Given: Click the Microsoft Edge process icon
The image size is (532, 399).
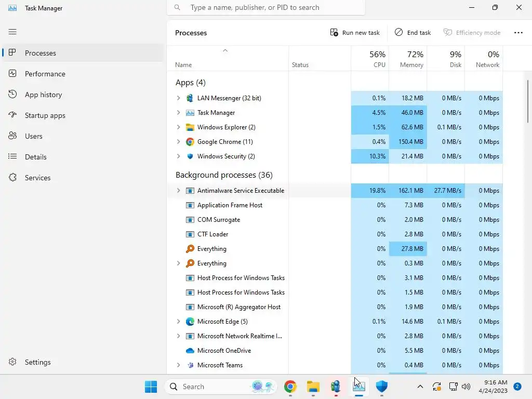Looking at the screenshot, I should tap(190, 322).
